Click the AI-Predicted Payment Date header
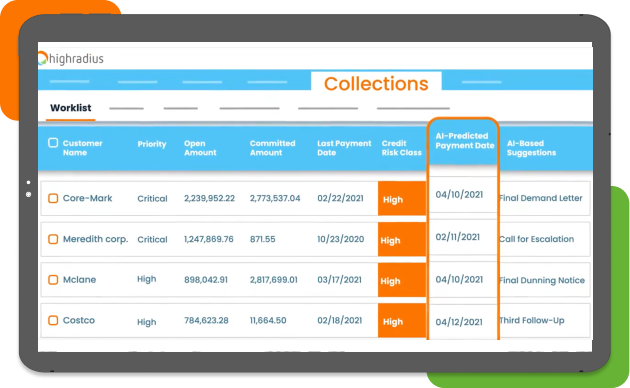This screenshot has width=630, height=388. click(x=465, y=141)
